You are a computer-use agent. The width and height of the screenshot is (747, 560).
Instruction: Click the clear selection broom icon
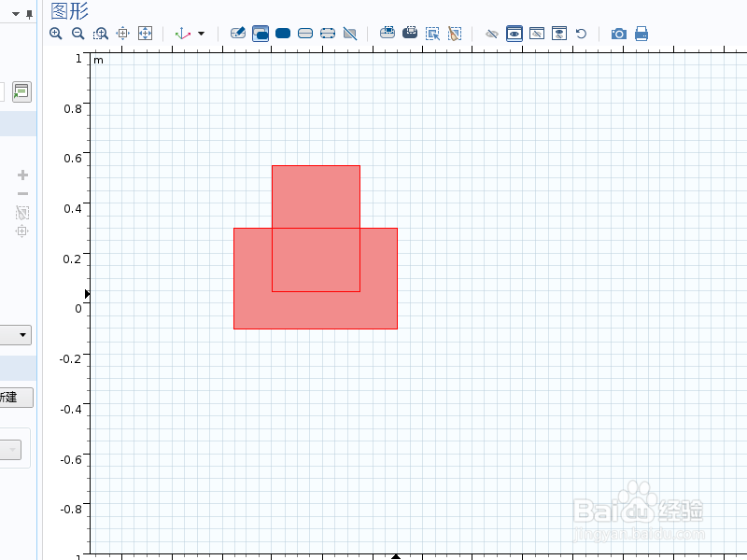455,34
